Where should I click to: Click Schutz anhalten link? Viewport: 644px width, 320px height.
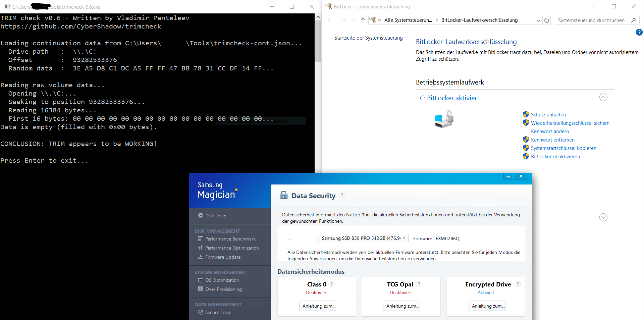click(548, 115)
